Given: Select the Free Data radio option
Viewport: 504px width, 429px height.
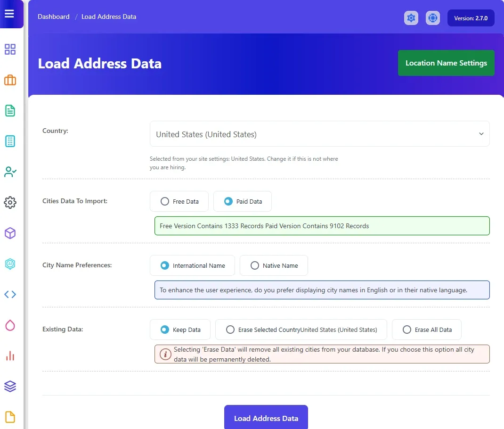Looking at the screenshot, I should coord(179,201).
